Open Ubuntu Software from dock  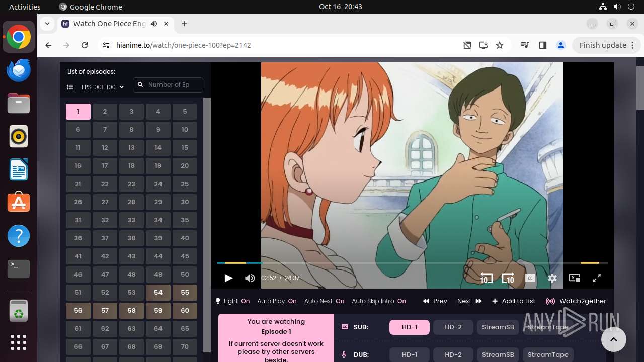[19, 203]
